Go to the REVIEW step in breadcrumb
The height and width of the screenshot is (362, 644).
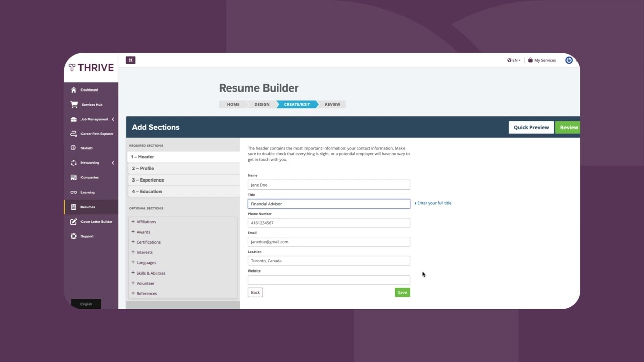click(332, 104)
